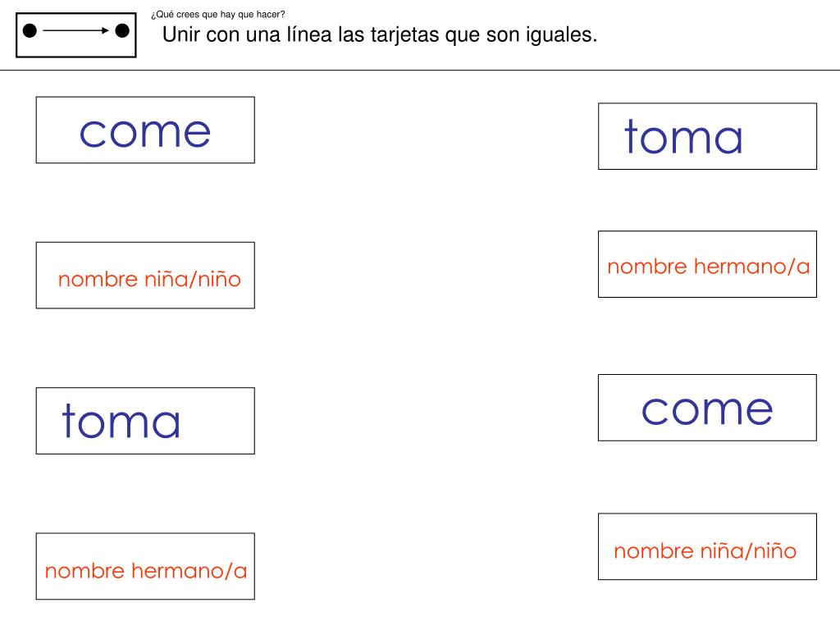Click the "Unir con una línea" instruction text
The image size is (840, 630).
(380, 35)
